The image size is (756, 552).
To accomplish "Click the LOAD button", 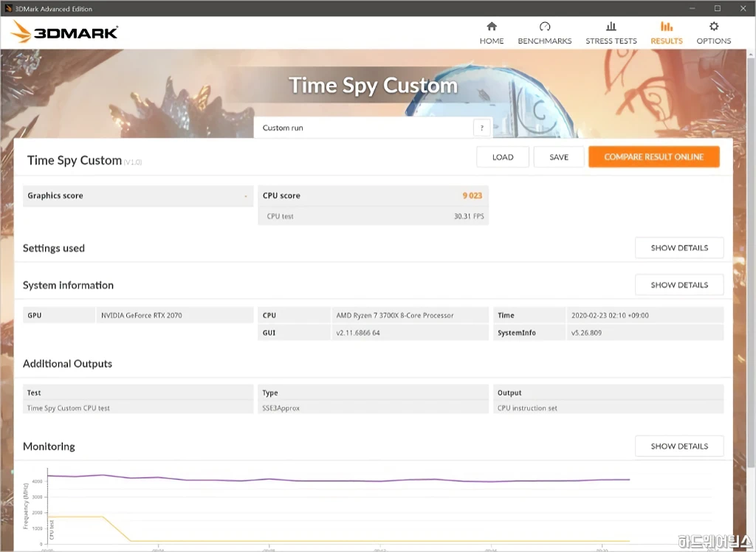I will click(502, 157).
